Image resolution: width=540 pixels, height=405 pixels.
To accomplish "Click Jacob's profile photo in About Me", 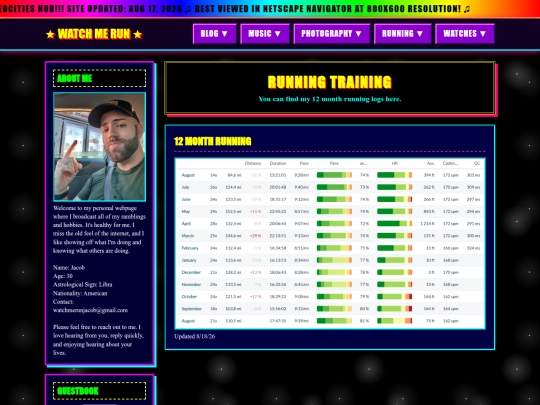I will click(x=99, y=146).
